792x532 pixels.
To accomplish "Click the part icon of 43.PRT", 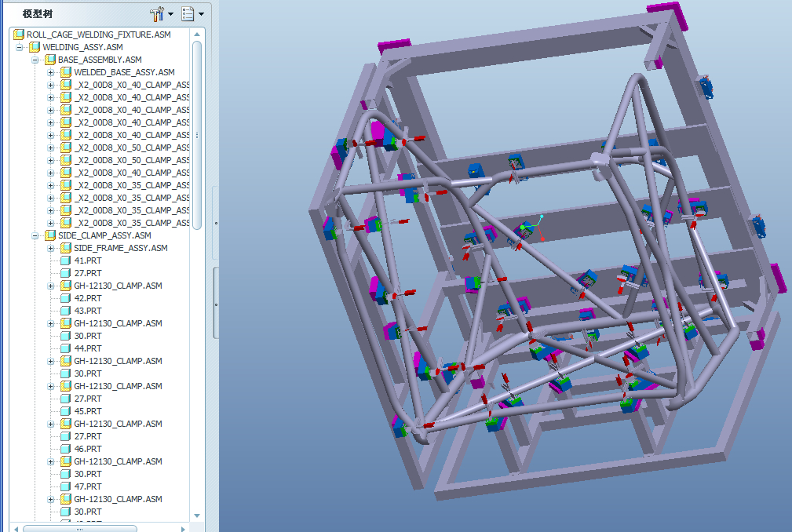I will [x=66, y=311].
